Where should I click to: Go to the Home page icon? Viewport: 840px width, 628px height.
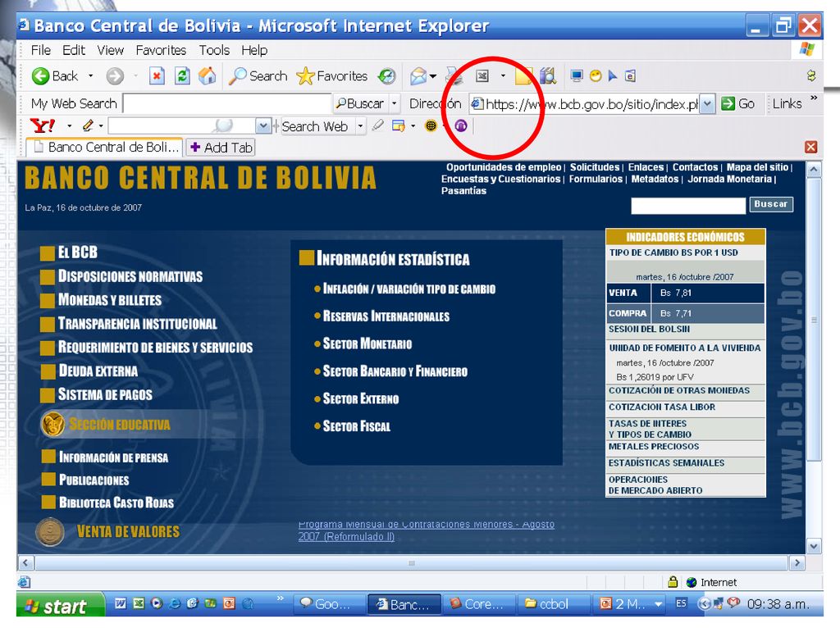[x=208, y=76]
